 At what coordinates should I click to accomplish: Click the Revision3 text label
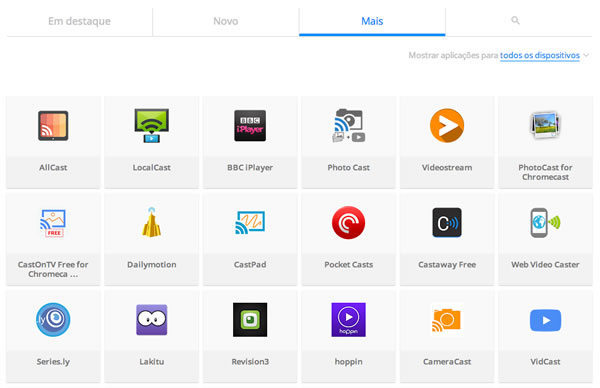click(x=250, y=362)
